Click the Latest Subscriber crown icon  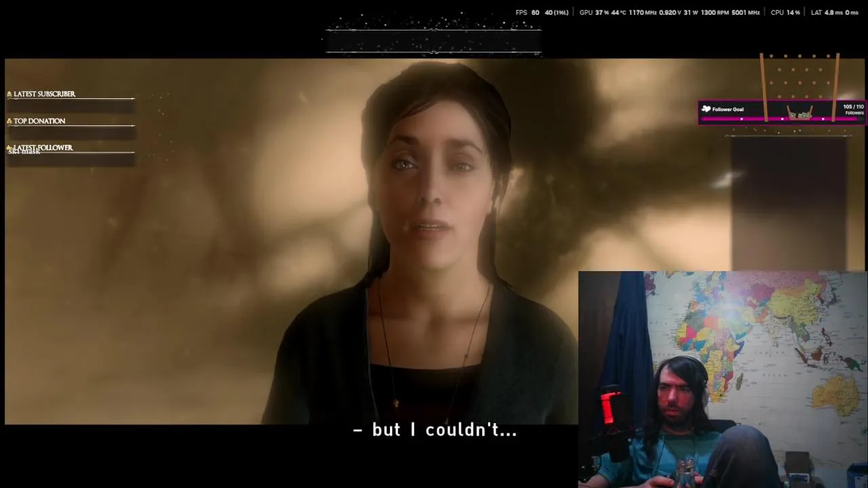tap(9, 94)
